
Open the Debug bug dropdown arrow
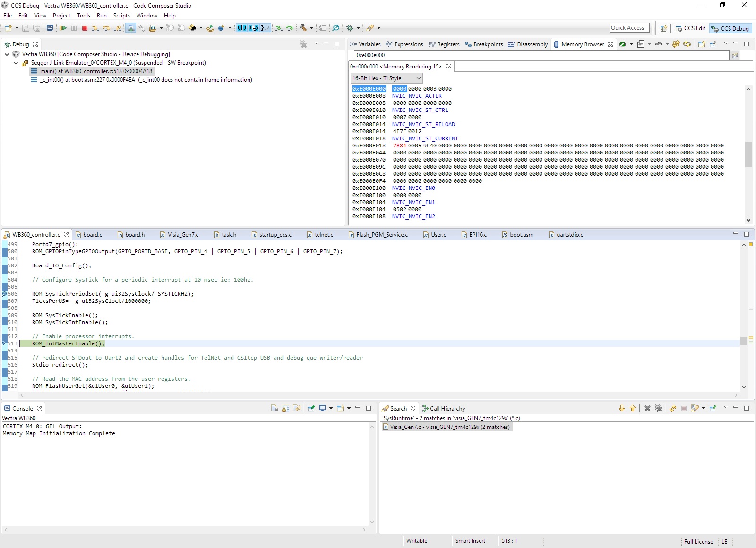pyautogui.click(x=358, y=28)
